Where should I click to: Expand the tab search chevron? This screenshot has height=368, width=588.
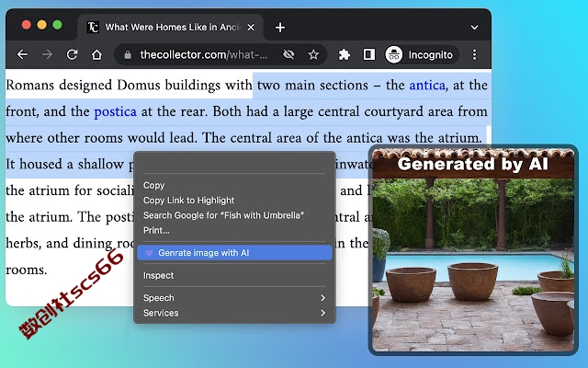[x=474, y=28]
